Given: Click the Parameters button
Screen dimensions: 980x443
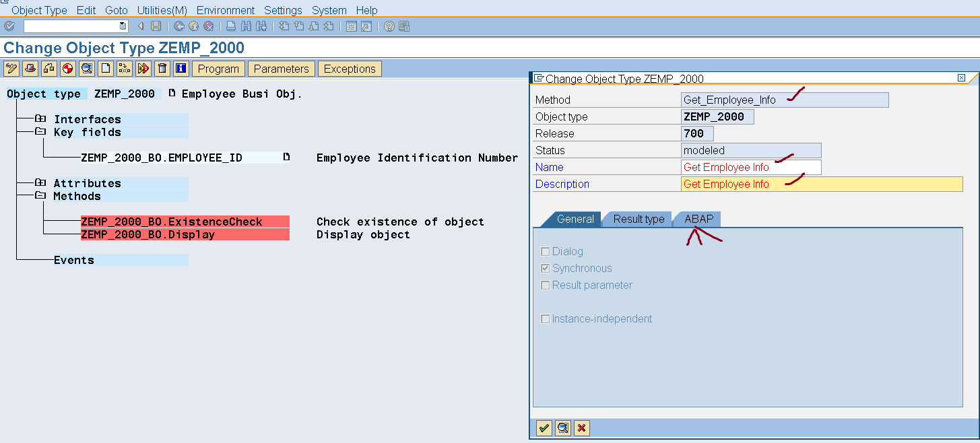Looking at the screenshot, I should click(281, 69).
